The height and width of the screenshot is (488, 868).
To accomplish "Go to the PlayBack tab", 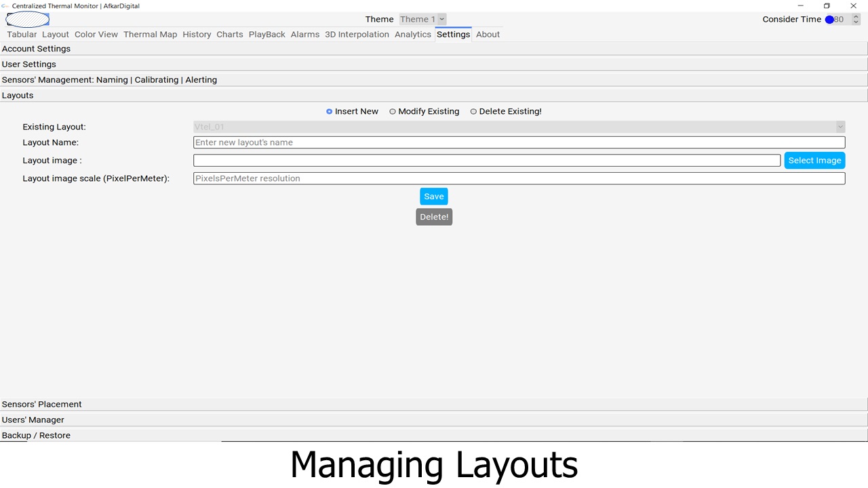I will [267, 35].
